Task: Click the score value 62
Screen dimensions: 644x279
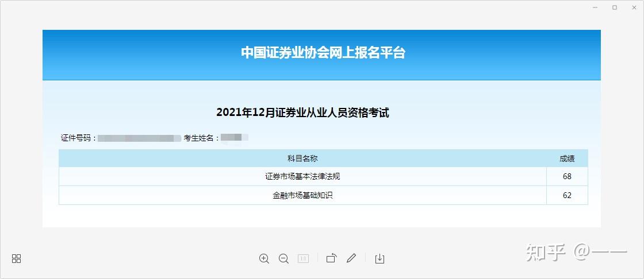Action: tap(567, 196)
